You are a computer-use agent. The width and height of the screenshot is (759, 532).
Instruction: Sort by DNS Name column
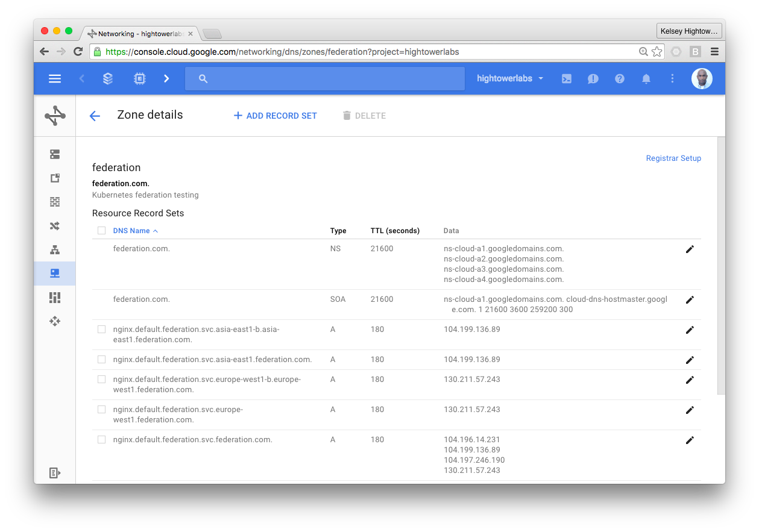[136, 231]
